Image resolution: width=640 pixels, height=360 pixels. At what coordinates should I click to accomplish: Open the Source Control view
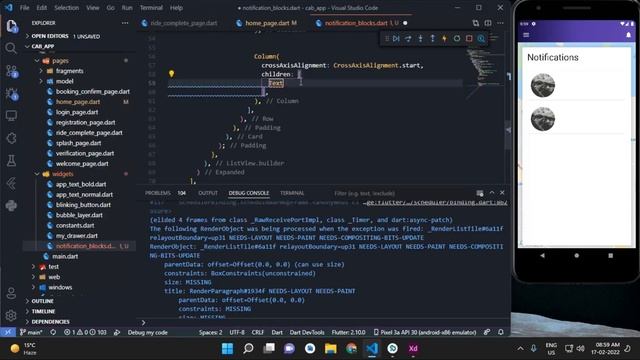(x=11, y=71)
